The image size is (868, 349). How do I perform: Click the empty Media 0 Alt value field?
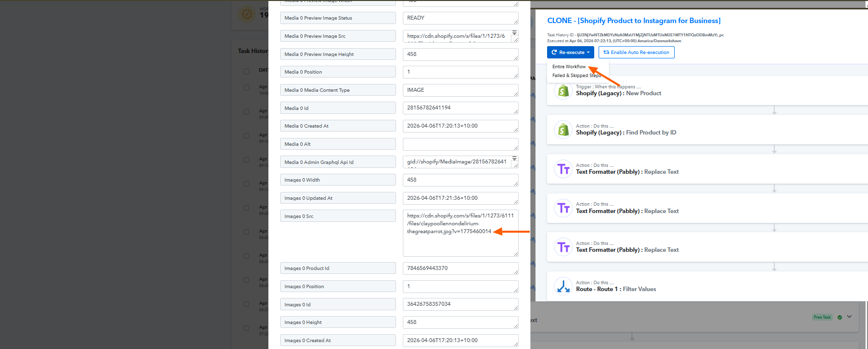pos(460,144)
